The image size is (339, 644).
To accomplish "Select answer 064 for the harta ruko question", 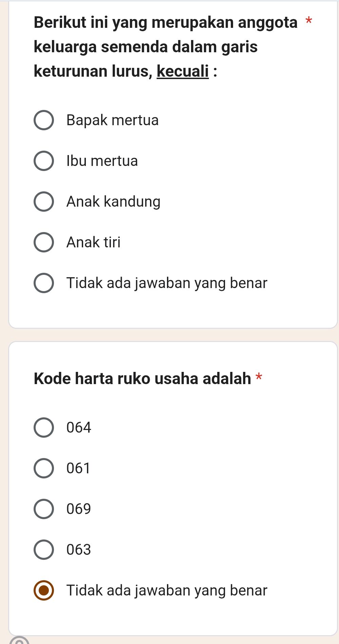I will (x=43, y=428).
